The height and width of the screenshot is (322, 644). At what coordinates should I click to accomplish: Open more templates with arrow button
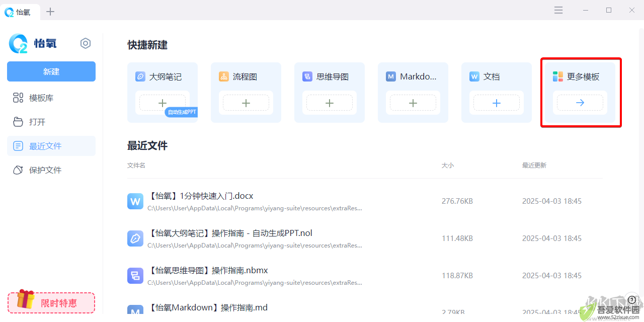click(580, 103)
